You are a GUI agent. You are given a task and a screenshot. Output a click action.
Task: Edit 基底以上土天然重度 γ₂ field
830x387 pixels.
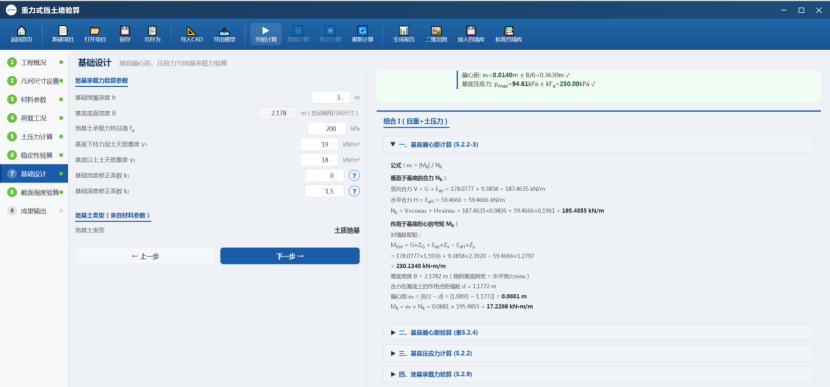(x=319, y=160)
